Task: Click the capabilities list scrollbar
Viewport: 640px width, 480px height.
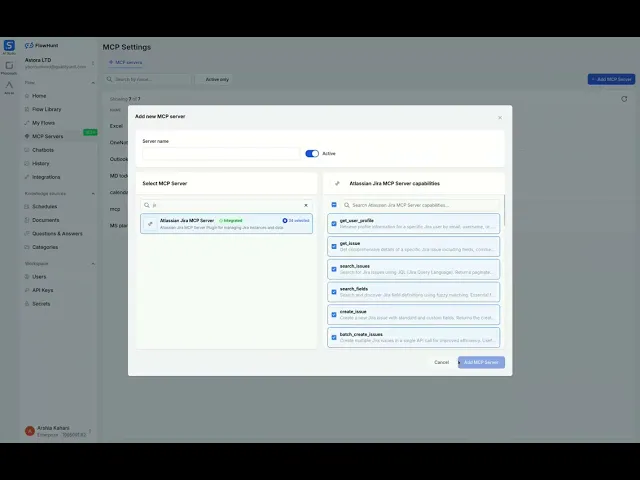Action: 504,210
